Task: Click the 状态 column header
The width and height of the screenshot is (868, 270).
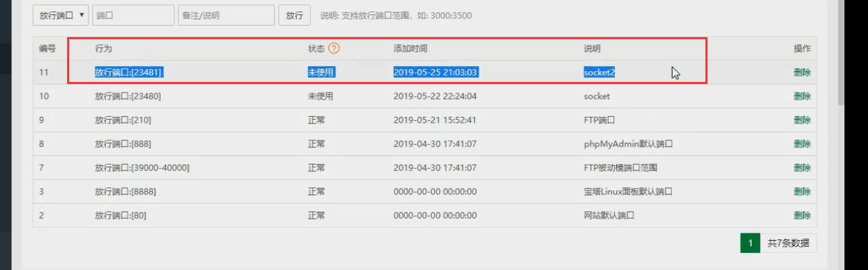Action: click(x=316, y=48)
